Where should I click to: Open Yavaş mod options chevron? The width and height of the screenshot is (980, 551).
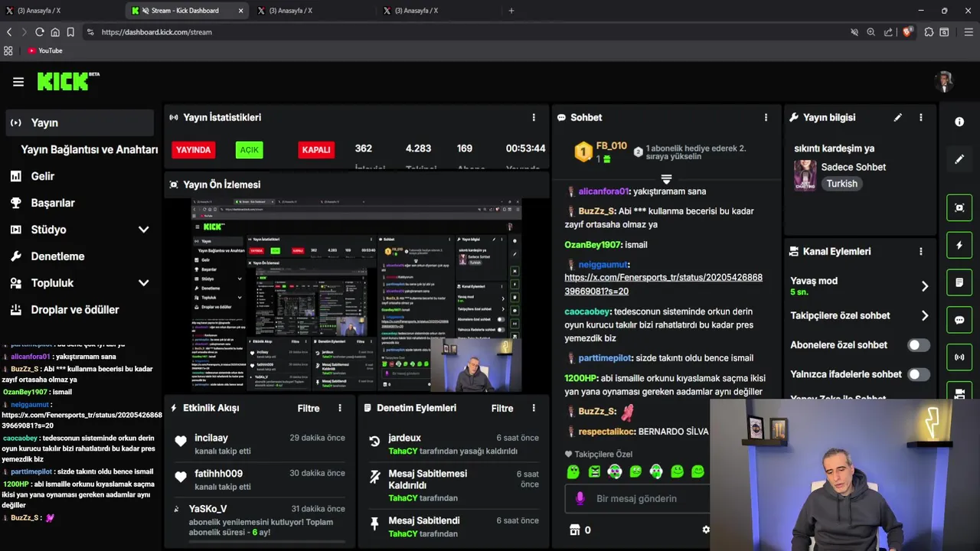pos(925,286)
